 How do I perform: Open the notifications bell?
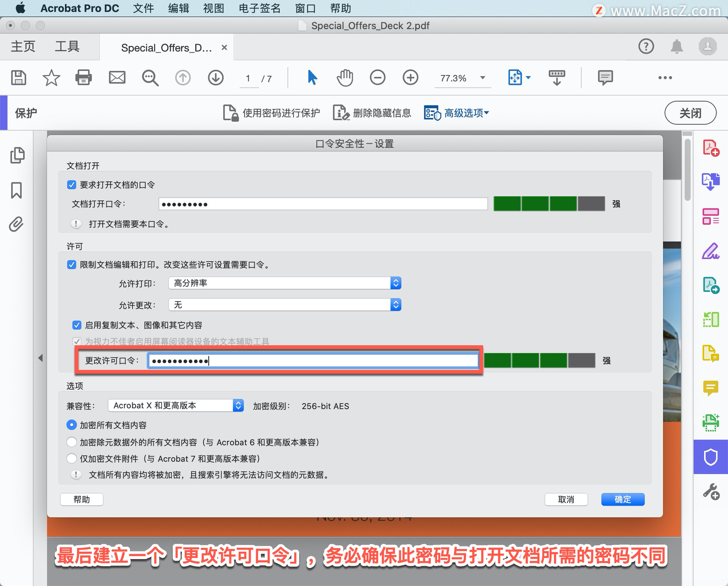677,47
